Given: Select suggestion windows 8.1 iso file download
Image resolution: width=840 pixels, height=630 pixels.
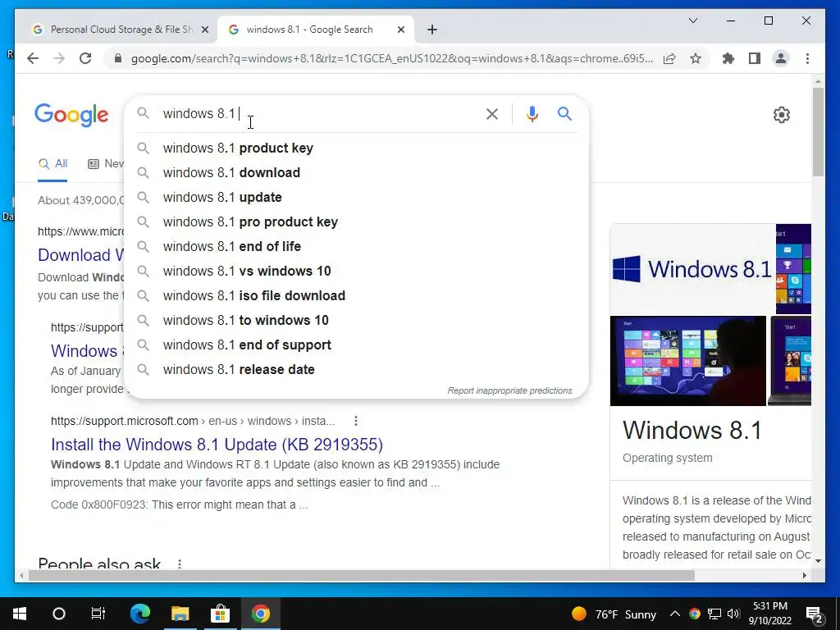Looking at the screenshot, I should (356, 295).
